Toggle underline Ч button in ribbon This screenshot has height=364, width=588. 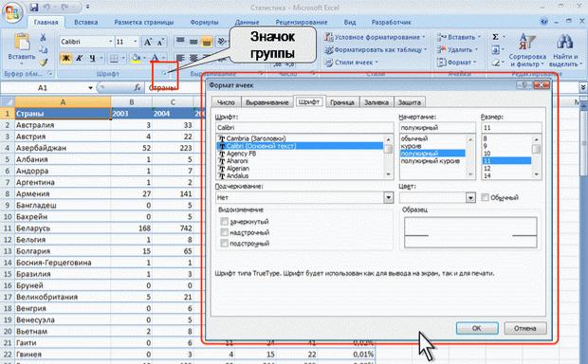coord(92,58)
